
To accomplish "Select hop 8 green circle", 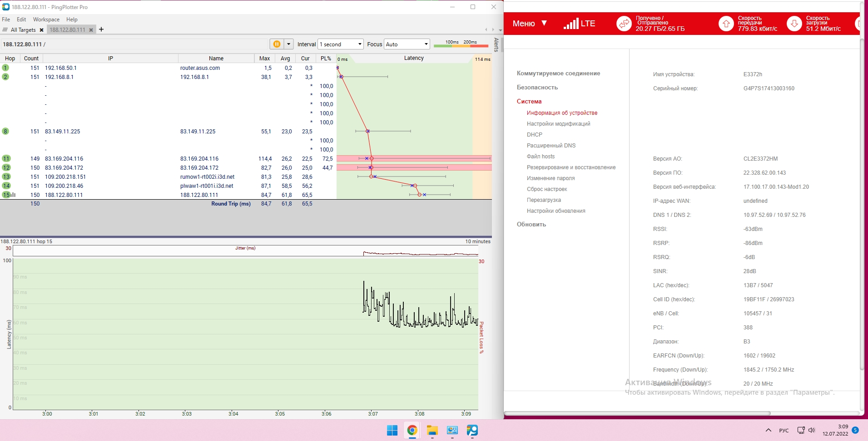I will coord(5,131).
